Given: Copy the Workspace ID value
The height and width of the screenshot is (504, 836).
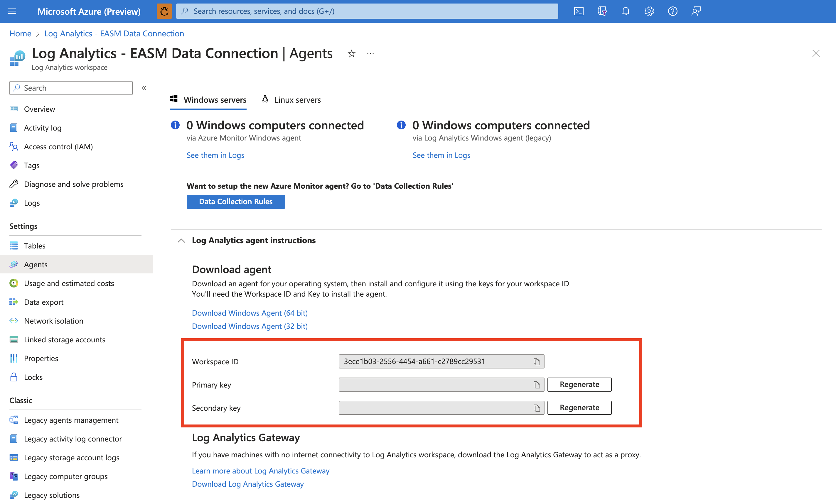Looking at the screenshot, I should tap(536, 361).
